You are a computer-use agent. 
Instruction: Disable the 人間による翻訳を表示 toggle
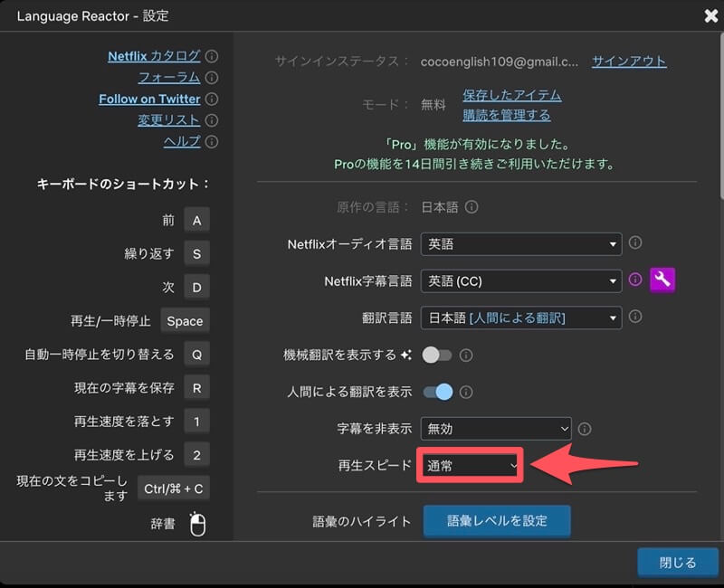click(437, 392)
